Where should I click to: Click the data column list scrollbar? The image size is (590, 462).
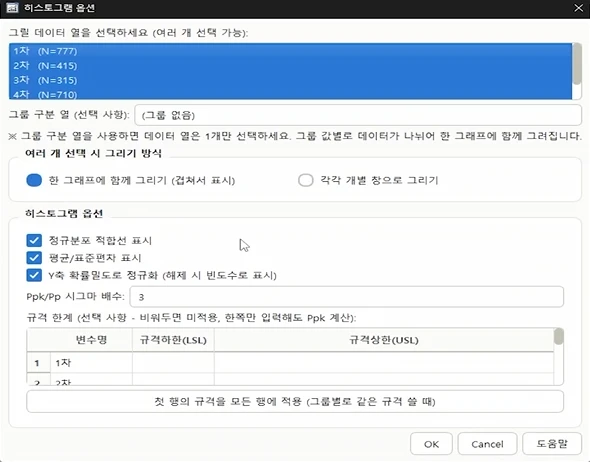pos(577,64)
